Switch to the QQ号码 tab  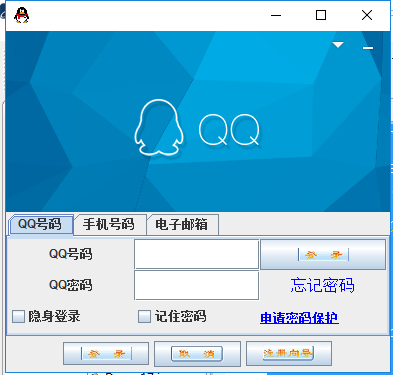pos(40,224)
